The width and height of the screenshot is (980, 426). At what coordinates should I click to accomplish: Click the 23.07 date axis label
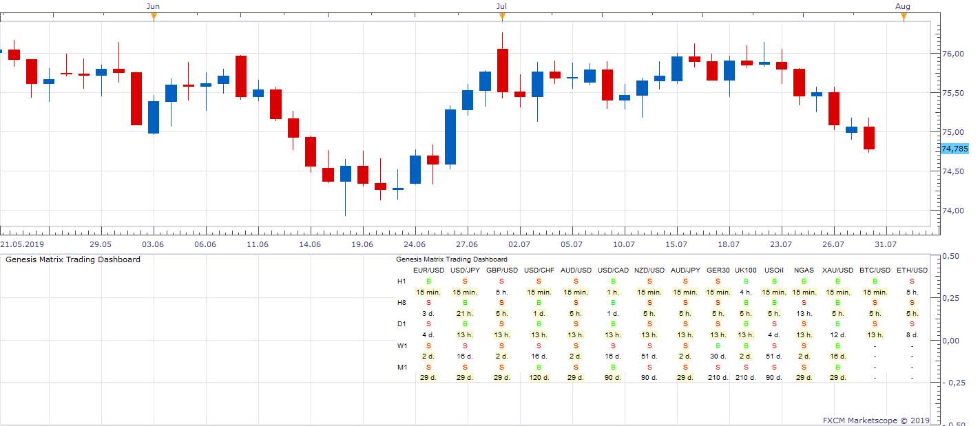pos(781,244)
